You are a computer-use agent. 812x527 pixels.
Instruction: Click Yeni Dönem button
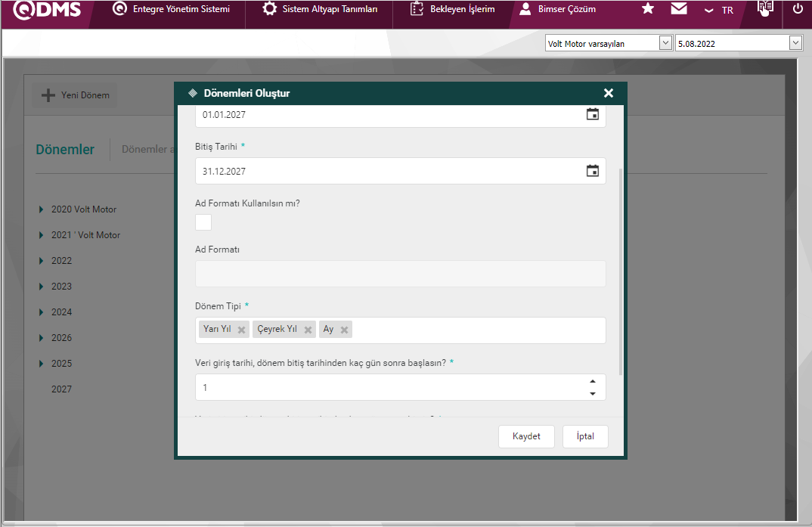pyautogui.click(x=75, y=95)
